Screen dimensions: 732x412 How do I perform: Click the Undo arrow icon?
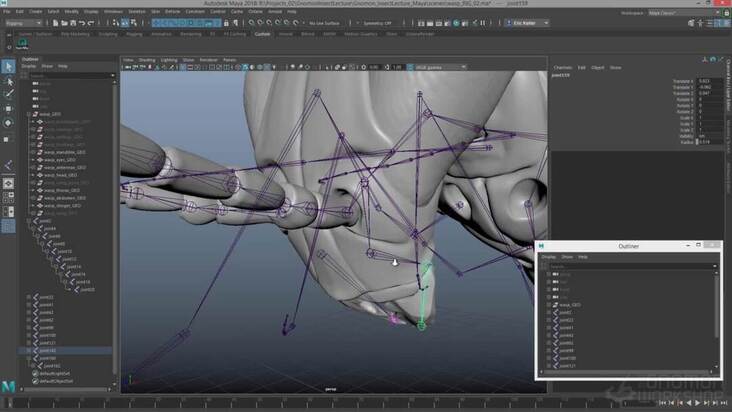click(x=82, y=23)
